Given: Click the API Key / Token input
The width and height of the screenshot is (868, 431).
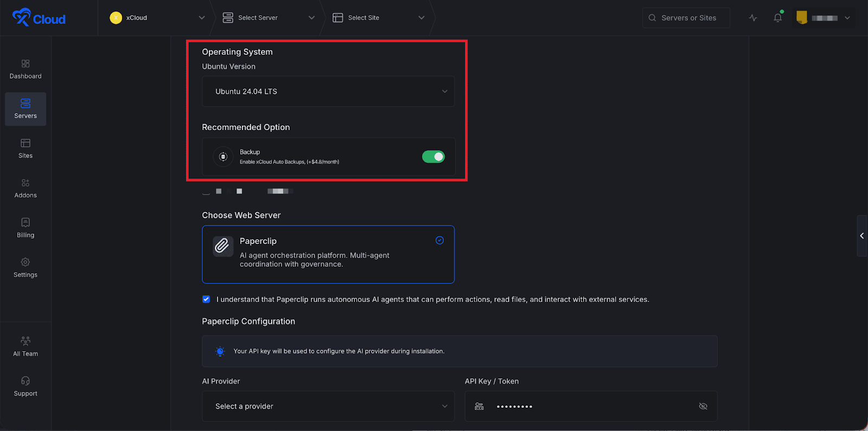Looking at the screenshot, I should (591, 406).
